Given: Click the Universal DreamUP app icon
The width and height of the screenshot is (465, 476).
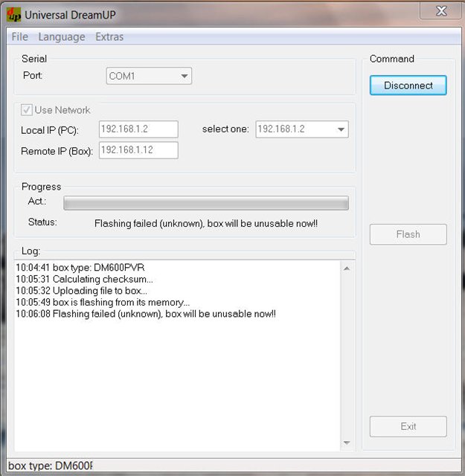Looking at the screenshot, I should (13, 15).
